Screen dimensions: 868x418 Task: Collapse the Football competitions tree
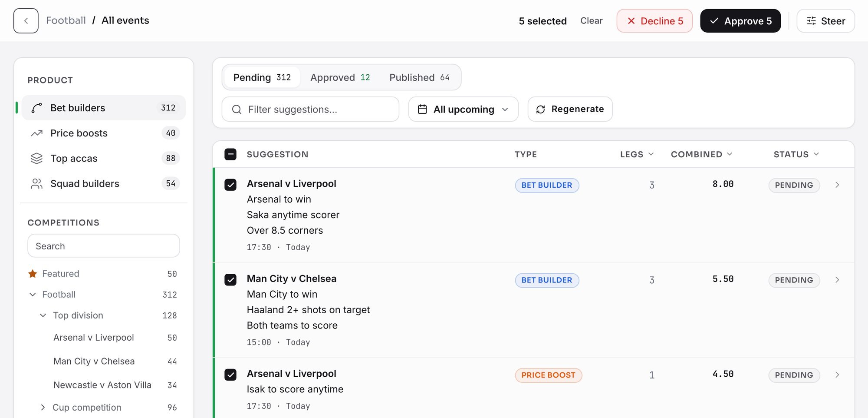[x=33, y=295]
